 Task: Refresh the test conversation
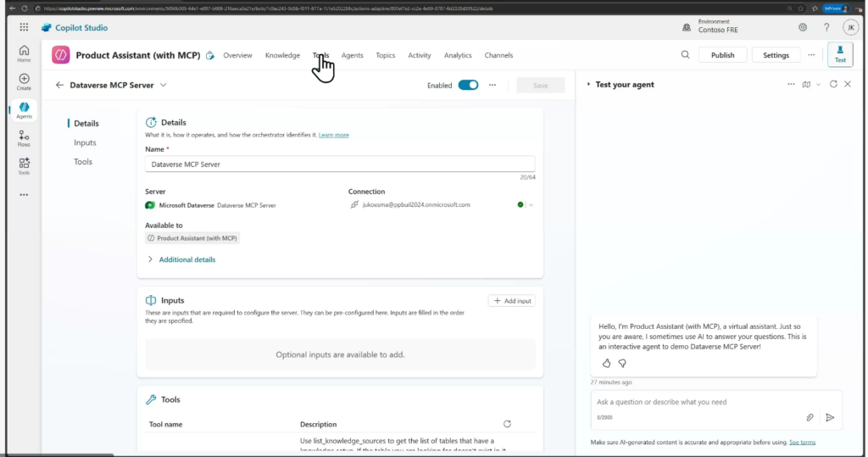834,84
